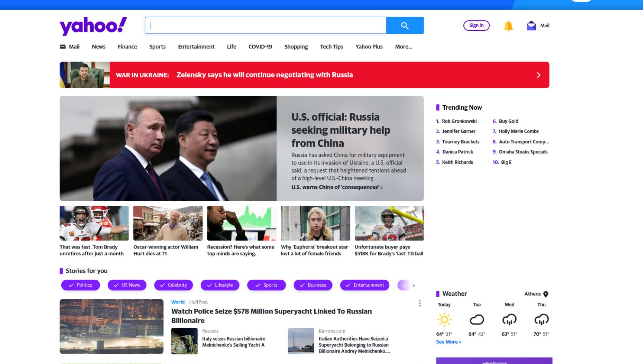The width and height of the screenshot is (643, 364).
Task: Open the weather See More link
Action: (x=449, y=342)
